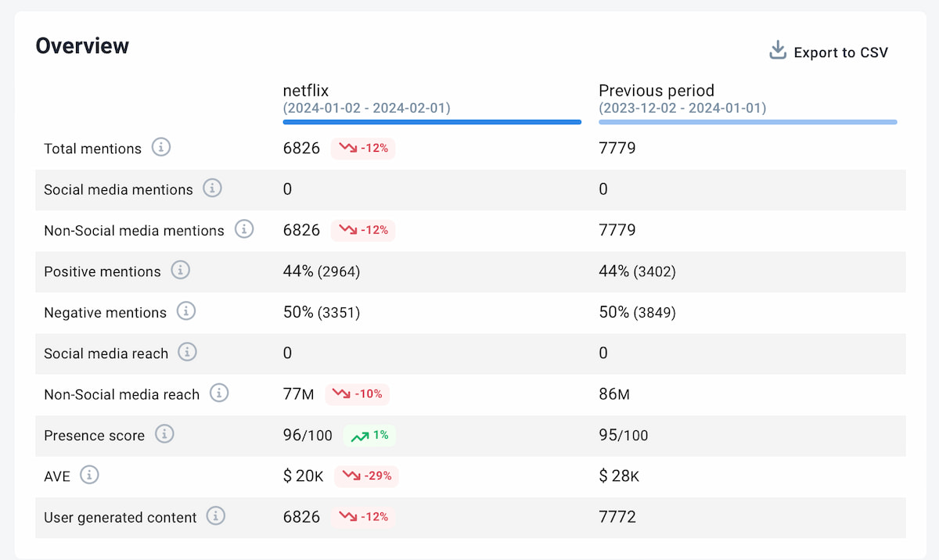The width and height of the screenshot is (939, 560).
Task: Open the Total mentions info tooltip icon
Action: point(160,147)
